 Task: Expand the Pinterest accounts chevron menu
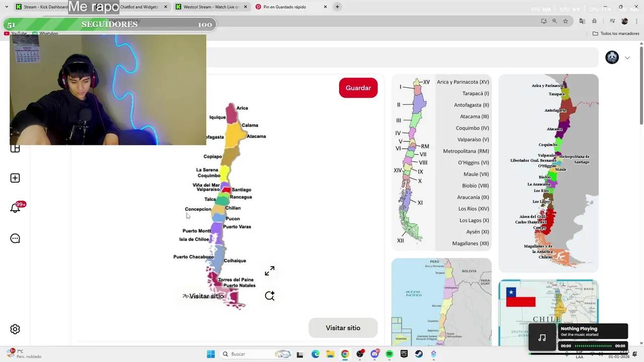(x=627, y=58)
